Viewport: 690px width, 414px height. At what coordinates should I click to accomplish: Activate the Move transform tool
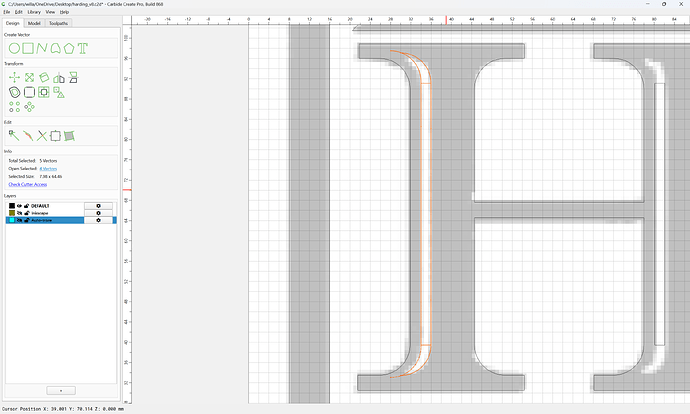point(15,78)
